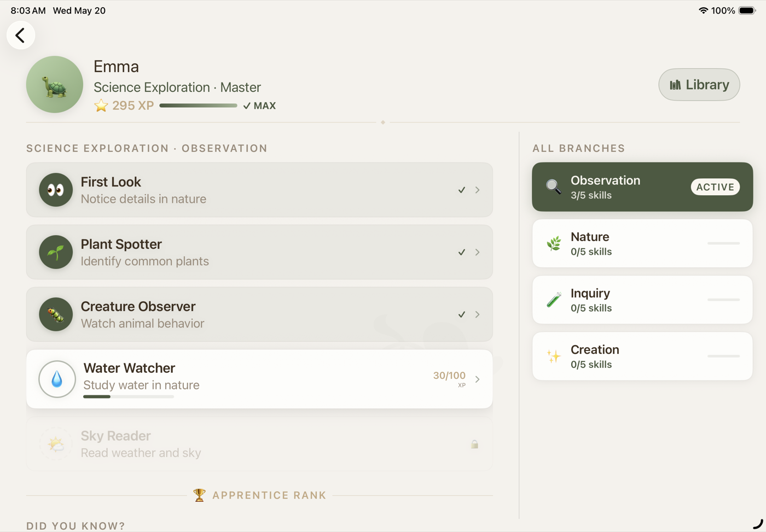Image resolution: width=766 pixels, height=532 pixels.
Task: Switch to the Creation branch
Action: click(642, 356)
